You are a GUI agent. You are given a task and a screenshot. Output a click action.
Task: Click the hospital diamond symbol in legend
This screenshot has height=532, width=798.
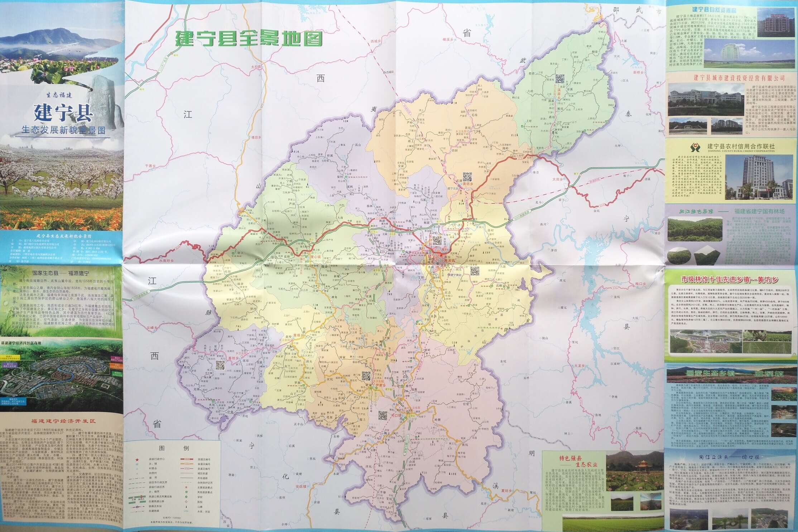pos(186,502)
